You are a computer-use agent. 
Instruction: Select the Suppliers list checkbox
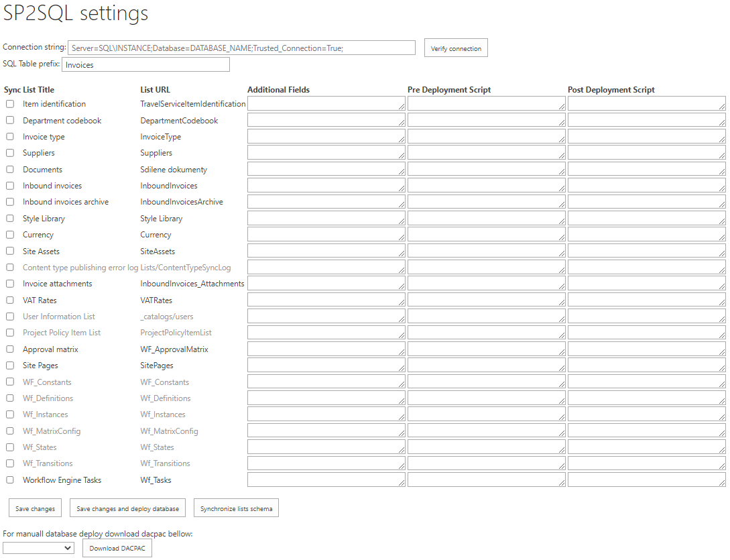pos(10,153)
